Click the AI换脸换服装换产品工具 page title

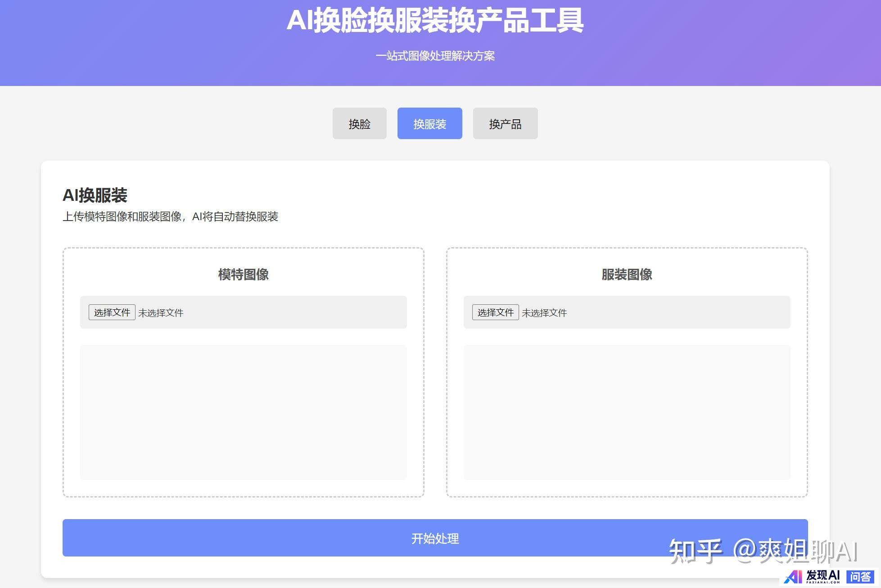(x=435, y=21)
